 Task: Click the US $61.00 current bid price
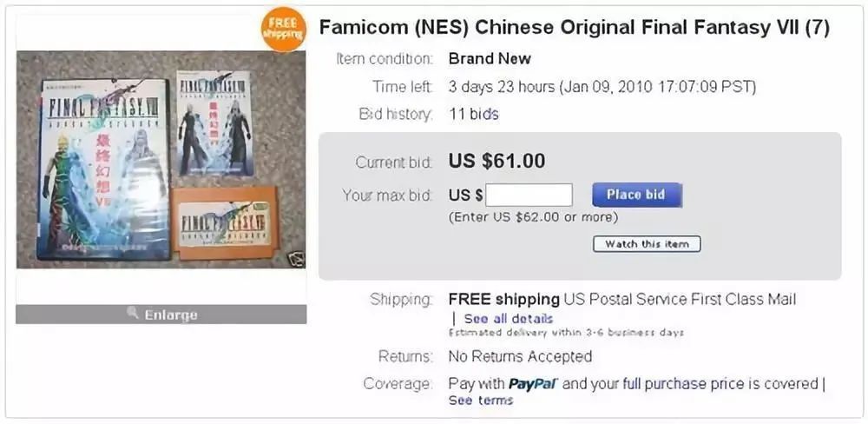(496, 161)
